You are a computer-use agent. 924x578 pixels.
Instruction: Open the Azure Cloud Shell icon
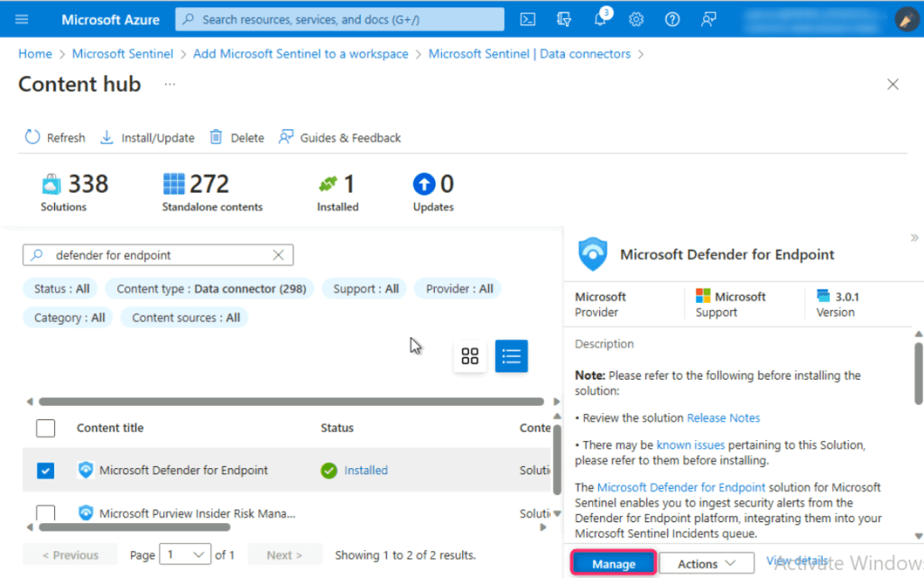(x=529, y=19)
